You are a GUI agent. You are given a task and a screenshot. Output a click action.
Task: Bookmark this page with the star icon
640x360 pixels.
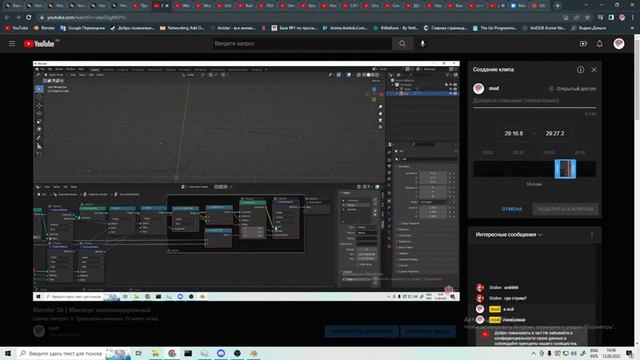click(x=587, y=18)
